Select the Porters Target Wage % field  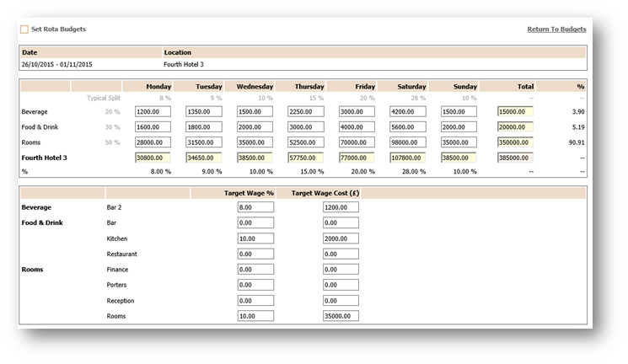pos(255,285)
